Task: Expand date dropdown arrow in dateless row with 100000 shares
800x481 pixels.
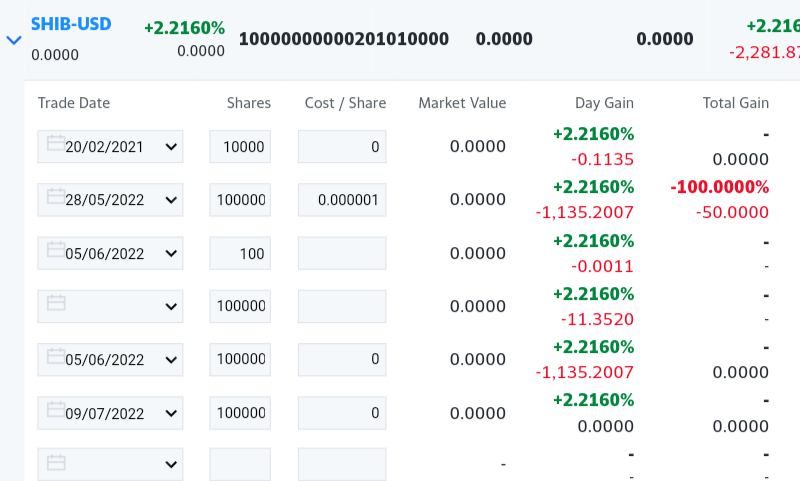Action: [x=171, y=307]
